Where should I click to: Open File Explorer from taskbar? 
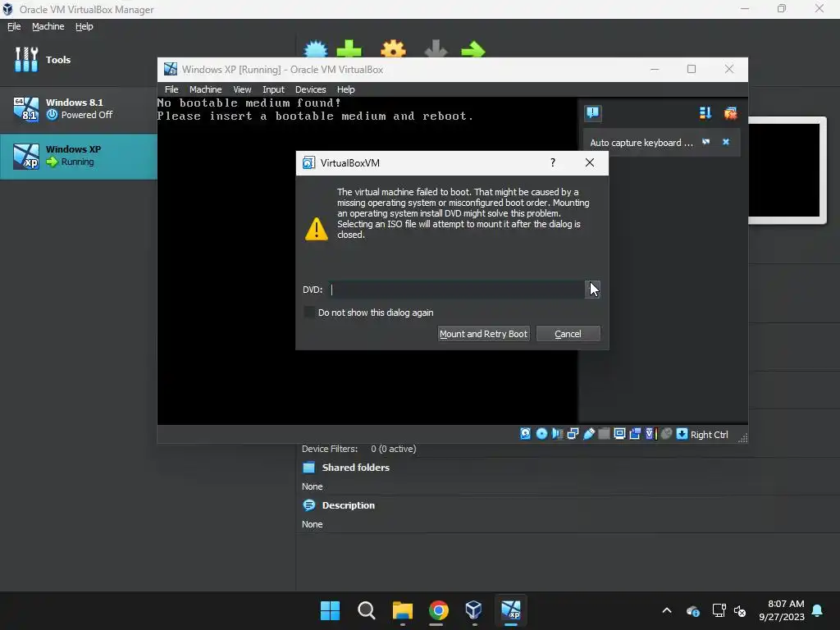pos(402,610)
